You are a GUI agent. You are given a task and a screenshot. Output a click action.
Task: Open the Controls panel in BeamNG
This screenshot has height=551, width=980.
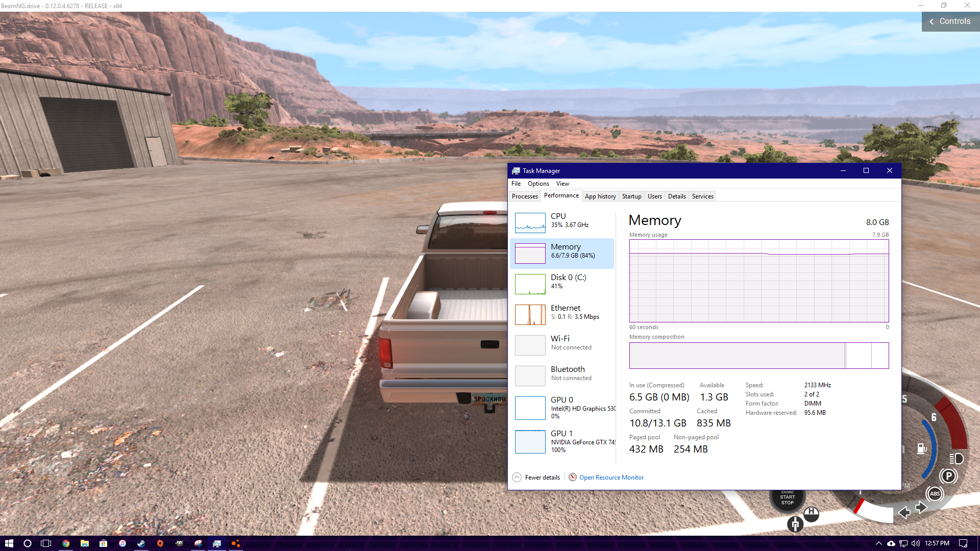[950, 21]
